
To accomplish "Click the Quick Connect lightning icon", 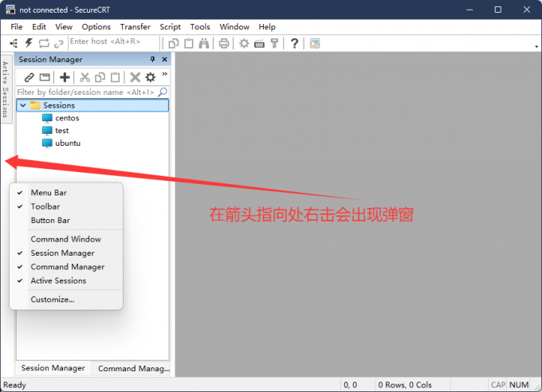I will click(29, 44).
